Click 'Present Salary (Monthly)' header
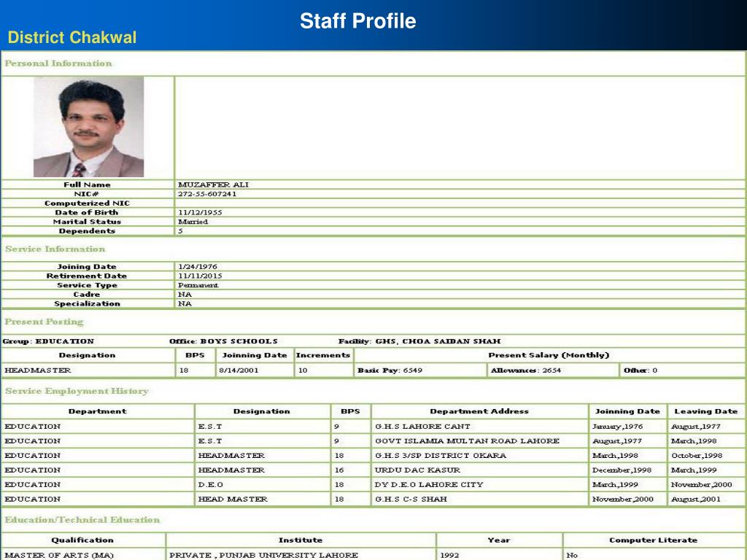This screenshot has height=560, width=747. [x=549, y=355]
